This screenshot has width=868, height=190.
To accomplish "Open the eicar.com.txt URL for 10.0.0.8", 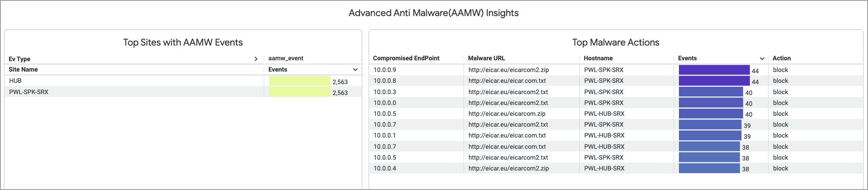I will click(507, 81).
